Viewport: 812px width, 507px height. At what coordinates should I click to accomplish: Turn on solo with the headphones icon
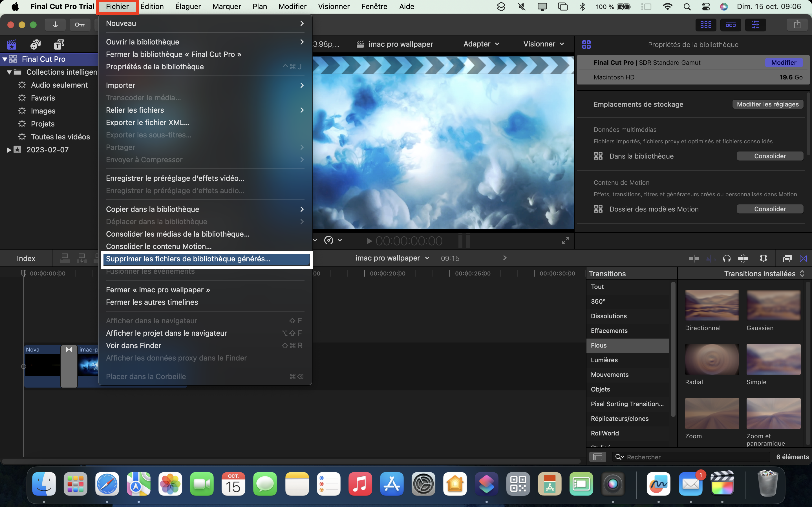click(x=727, y=258)
